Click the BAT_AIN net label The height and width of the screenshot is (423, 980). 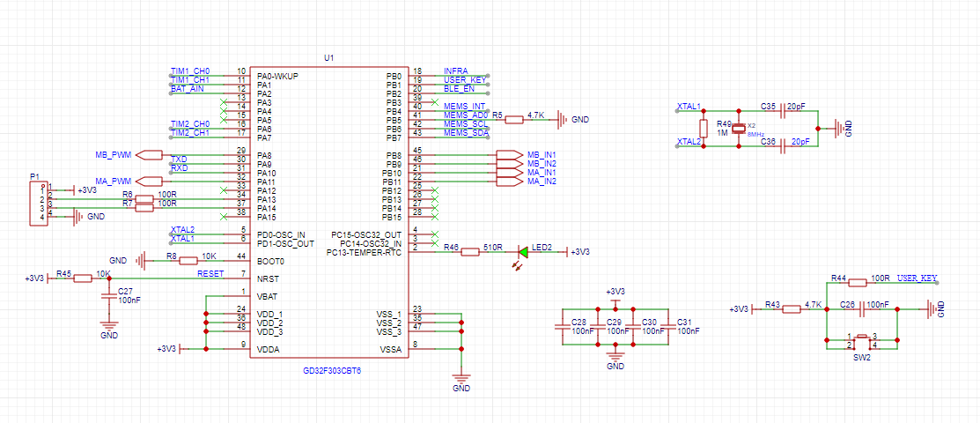pos(187,89)
